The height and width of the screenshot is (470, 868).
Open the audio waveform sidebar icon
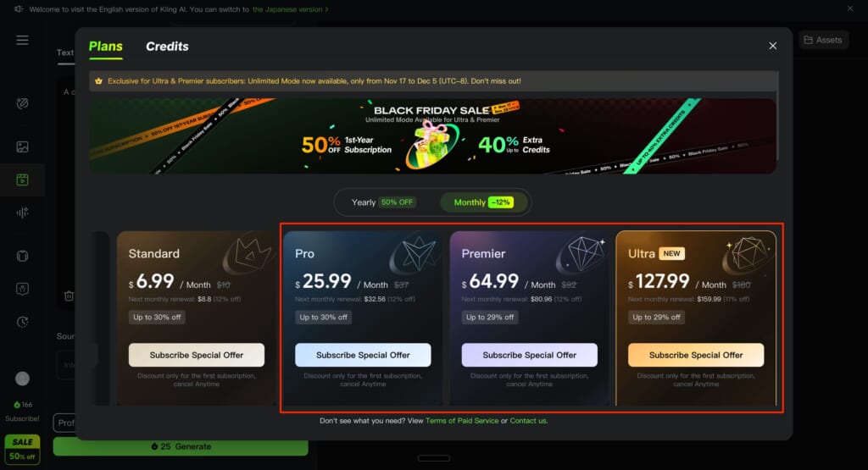click(22, 213)
